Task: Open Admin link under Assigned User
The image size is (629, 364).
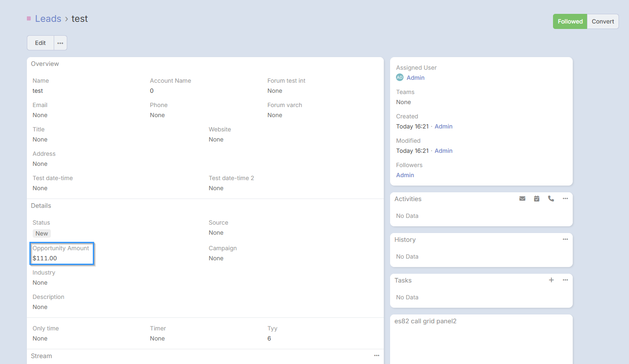Action: click(415, 78)
